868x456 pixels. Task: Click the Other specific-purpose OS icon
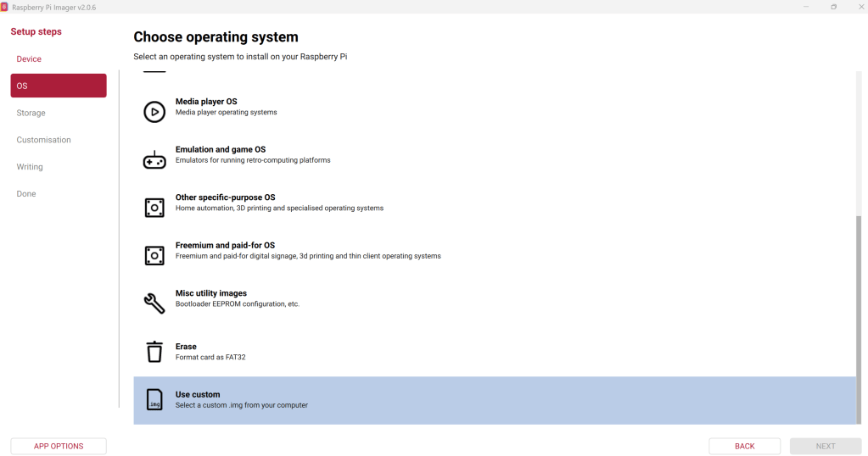154,208
